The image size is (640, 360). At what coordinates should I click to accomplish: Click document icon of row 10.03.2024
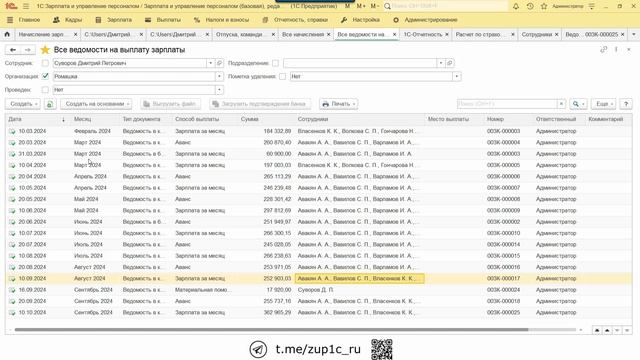[12, 131]
